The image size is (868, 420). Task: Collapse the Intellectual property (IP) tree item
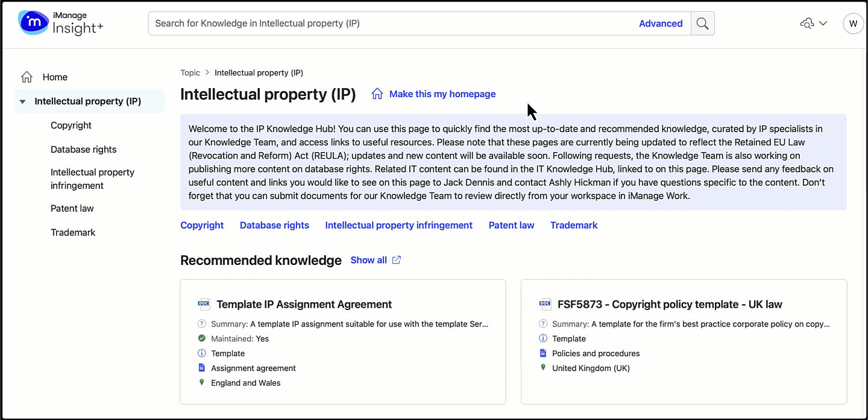22,101
